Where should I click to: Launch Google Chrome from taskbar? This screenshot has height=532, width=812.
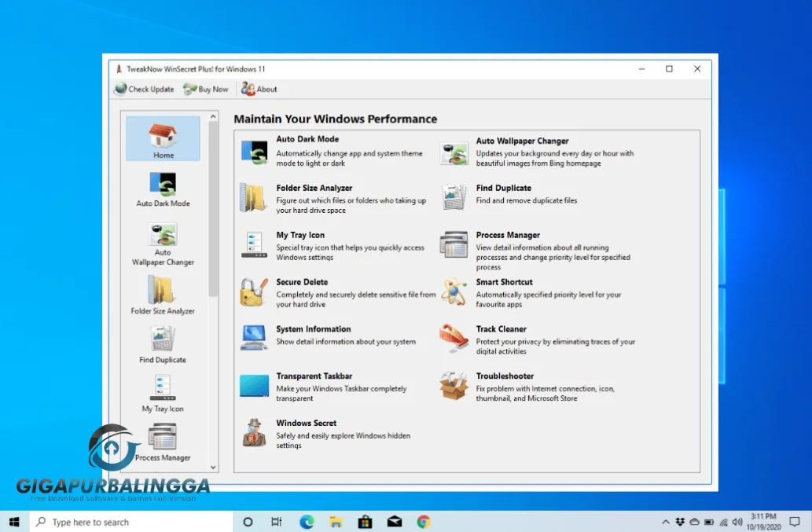coord(424,522)
